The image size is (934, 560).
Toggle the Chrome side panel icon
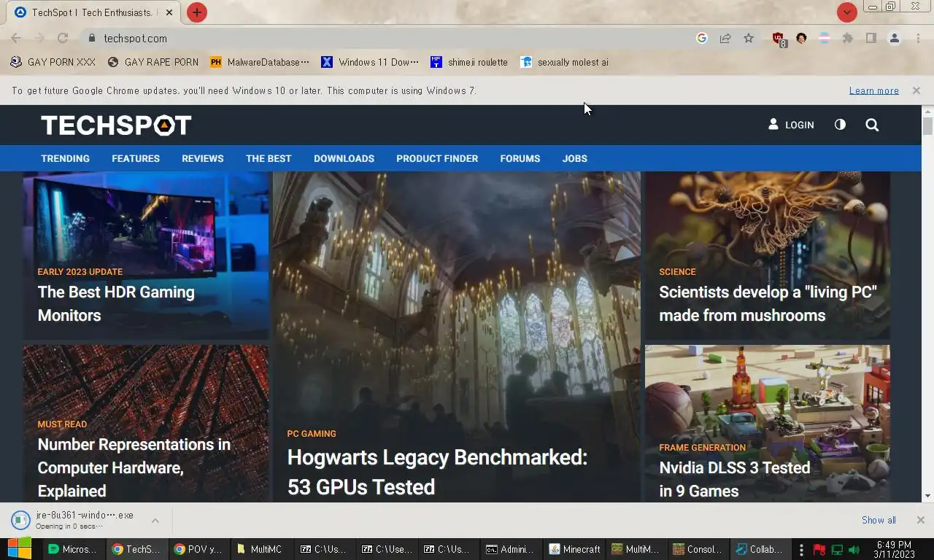tap(871, 38)
